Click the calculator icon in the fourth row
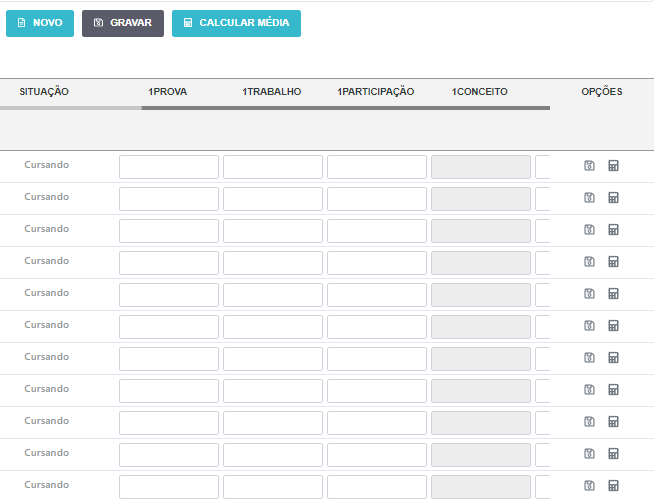 click(x=613, y=262)
